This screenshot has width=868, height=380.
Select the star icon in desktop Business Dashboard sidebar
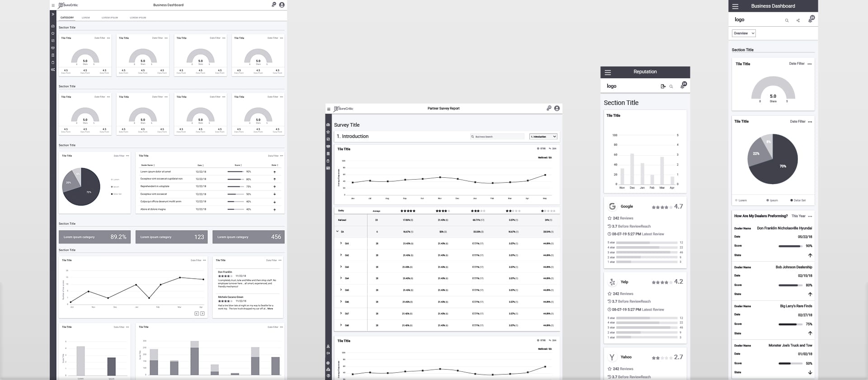click(x=53, y=33)
